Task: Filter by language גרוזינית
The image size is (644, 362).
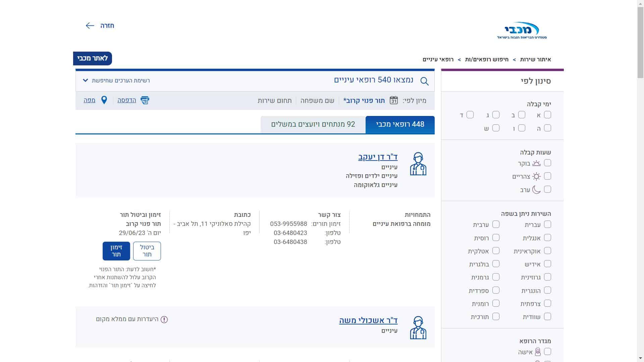Action: pos(547,277)
